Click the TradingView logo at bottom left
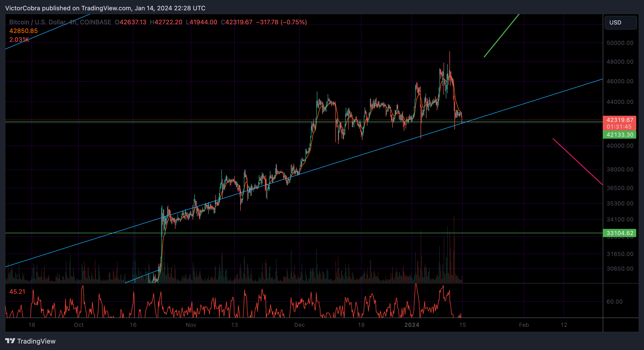 [30, 341]
